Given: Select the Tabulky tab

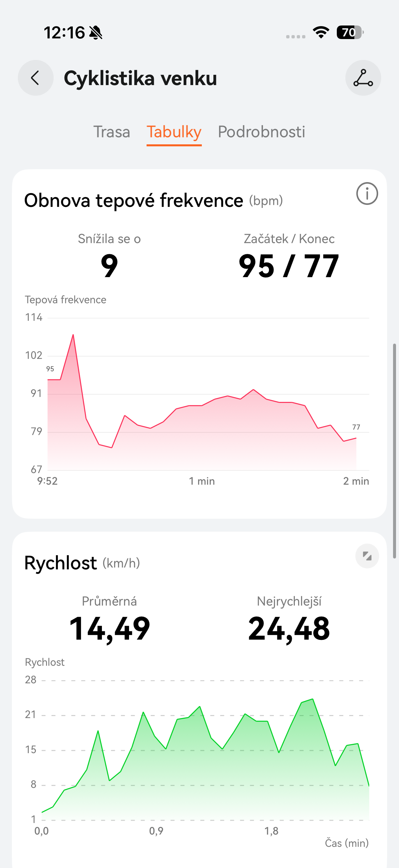Looking at the screenshot, I should pos(174,132).
